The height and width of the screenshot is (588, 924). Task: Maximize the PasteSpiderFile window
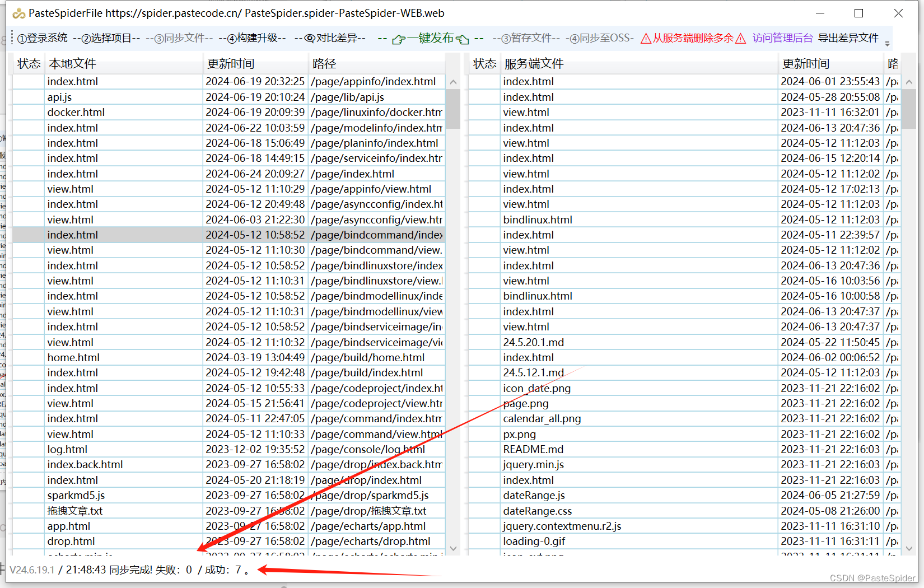coord(859,13)
